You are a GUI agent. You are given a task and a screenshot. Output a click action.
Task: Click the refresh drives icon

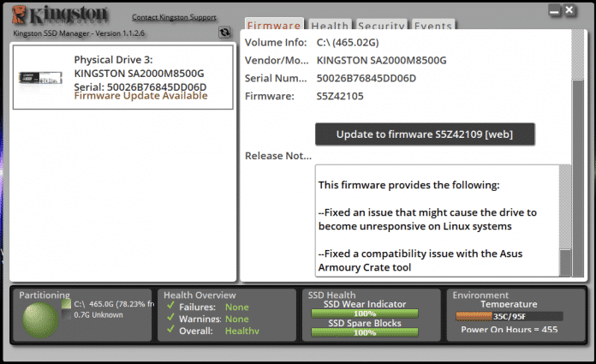[224, 33]
